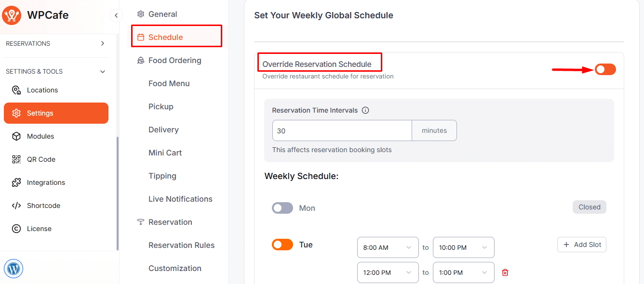Click the Modules box icon
Screen dimensions: 644x284
(x=16, y=136)
